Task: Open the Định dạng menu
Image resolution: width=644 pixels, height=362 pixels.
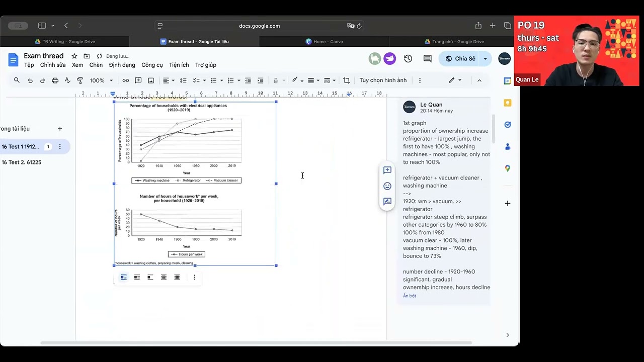Action: click(x=122, y=65)
